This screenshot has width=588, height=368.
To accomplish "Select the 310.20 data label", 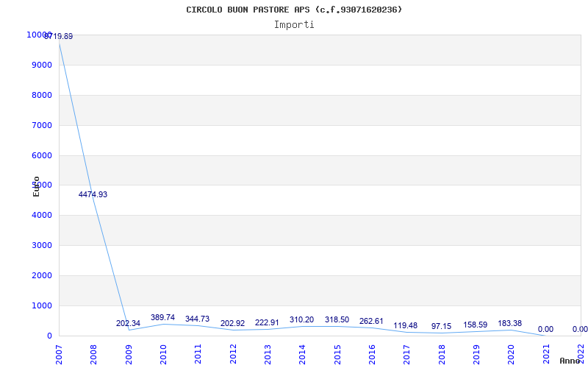I will (302, 320).
